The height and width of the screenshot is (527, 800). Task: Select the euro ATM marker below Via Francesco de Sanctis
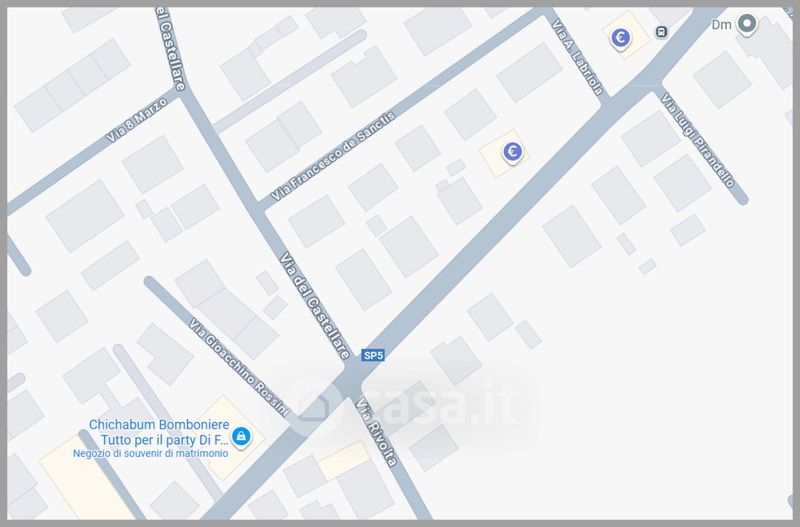[512, 152]
